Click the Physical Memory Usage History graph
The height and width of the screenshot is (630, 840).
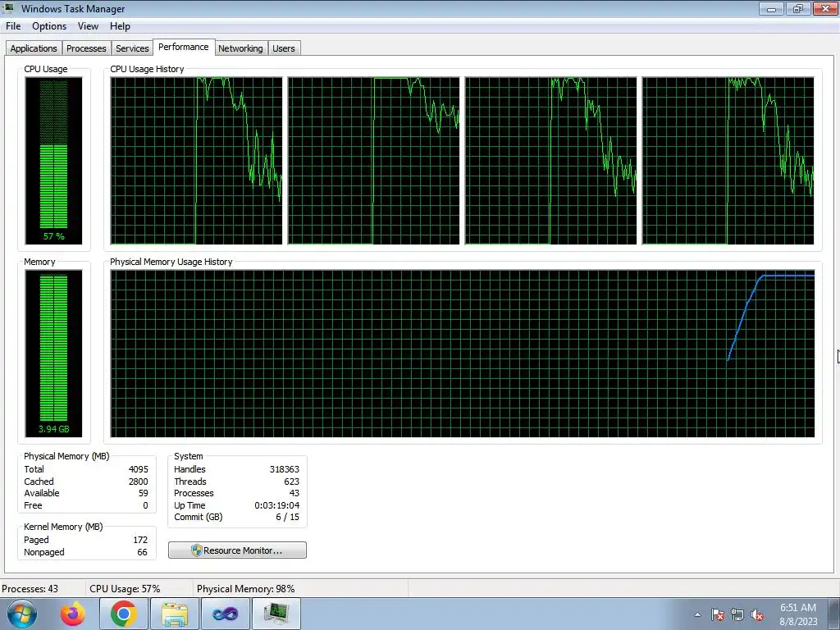pyautogui.click(x=463, y=354)
